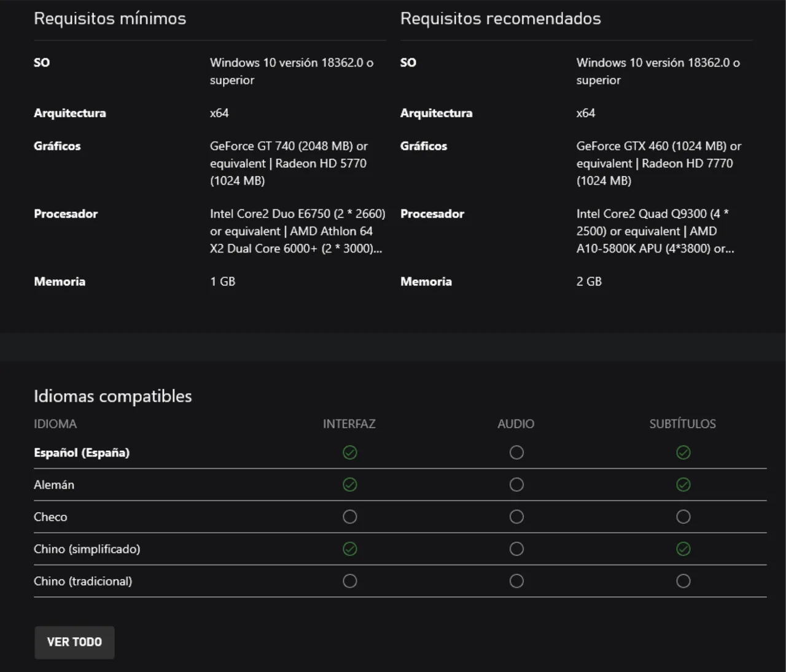
Task: Click the AUDIO column header
Action: (x=516, y=424)
